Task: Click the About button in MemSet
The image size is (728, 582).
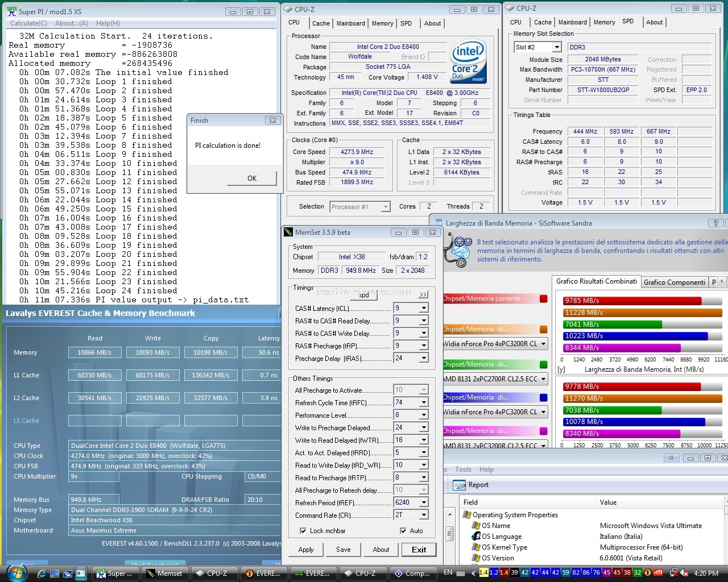Action: (381, 550)
